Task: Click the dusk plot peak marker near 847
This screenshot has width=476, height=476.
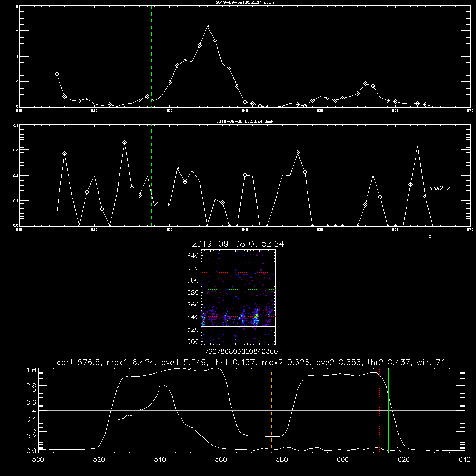Action: tap(298, 153)
